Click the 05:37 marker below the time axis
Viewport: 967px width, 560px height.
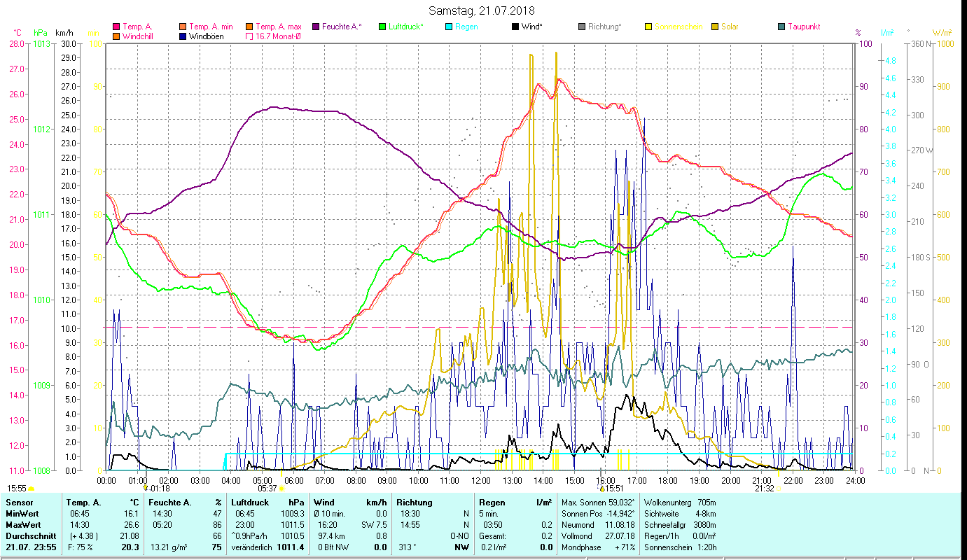(267, 489)
